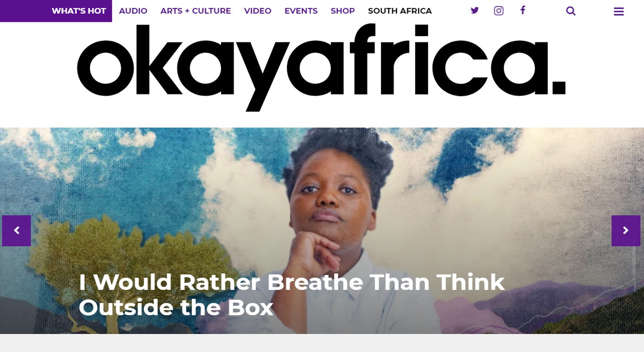
Task: Open the EVENTS menu item
Action: (x=301, y=11)
